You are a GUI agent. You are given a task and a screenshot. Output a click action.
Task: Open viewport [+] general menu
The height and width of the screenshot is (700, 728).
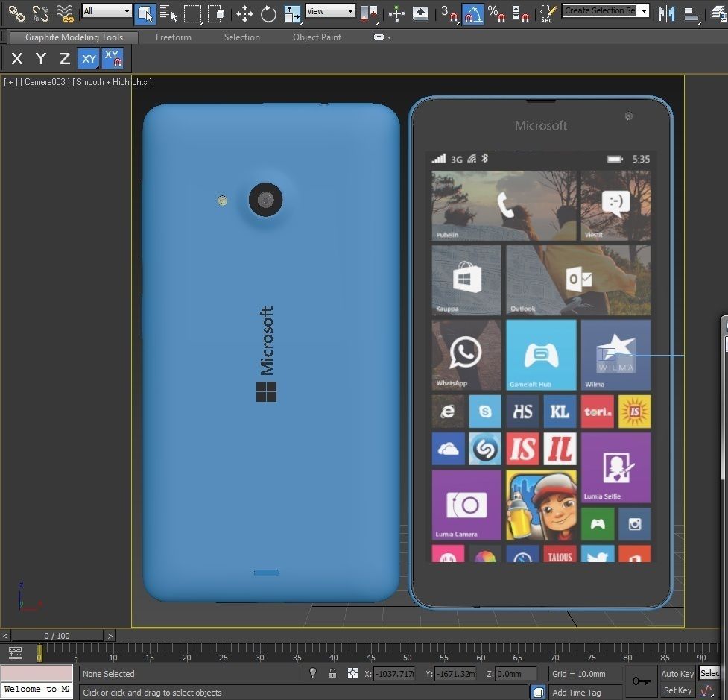pyautogui.click(x=10, y=82)
